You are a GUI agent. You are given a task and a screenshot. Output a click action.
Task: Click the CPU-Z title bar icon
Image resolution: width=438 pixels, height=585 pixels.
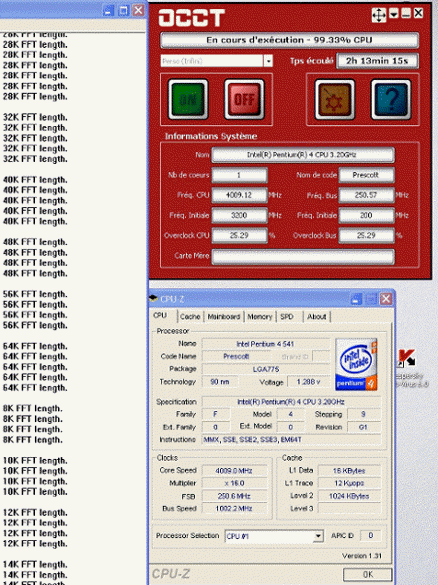(153, 298)
